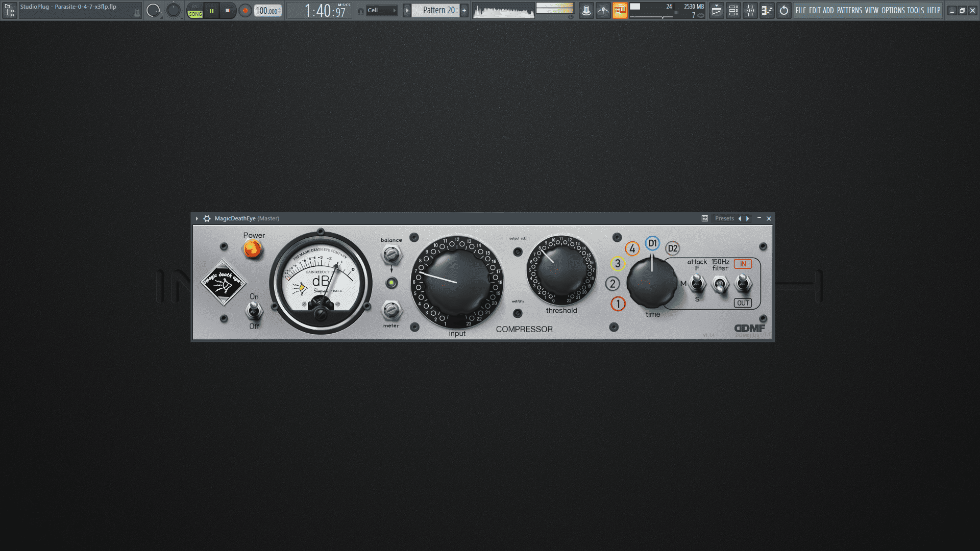
Task: Click the meter trim screw knob
Action: click(391, 310)
